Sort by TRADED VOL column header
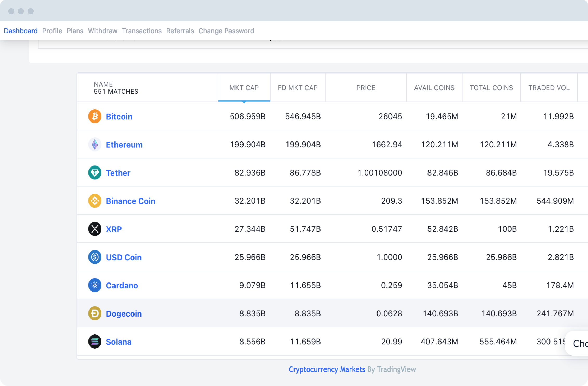The image size is (588, 386). click(549, 88)
